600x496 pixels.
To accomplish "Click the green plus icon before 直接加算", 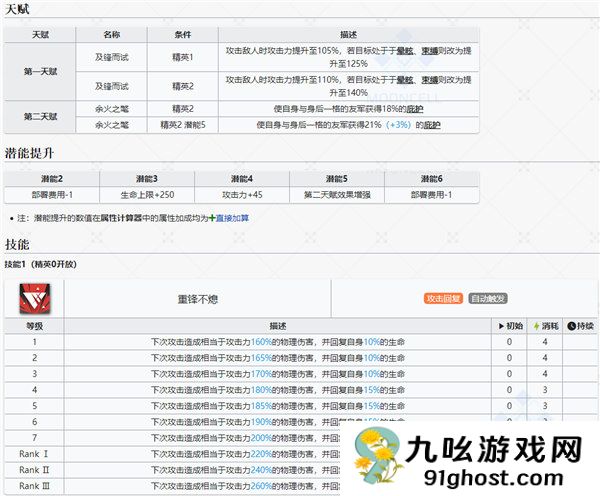I will pos(213,217).
